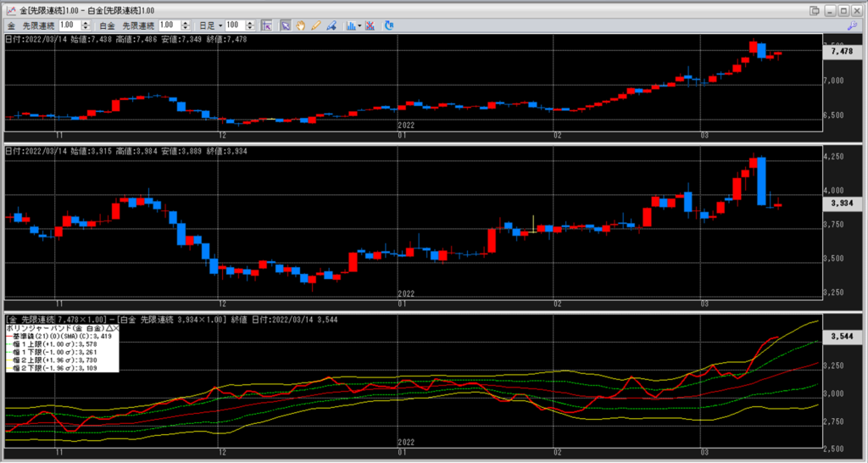Select the arrow pointer tool
The width and height of the screenshot is (868, 463).
tap(286, 25)
